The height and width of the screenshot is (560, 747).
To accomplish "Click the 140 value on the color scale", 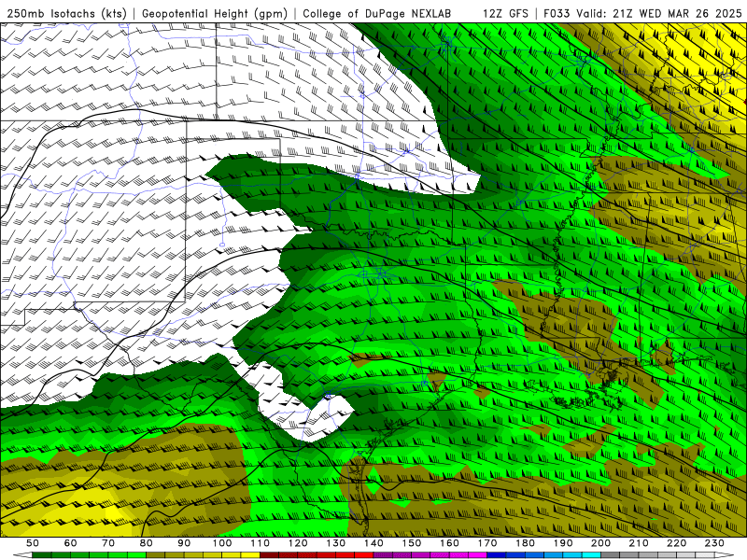I will (x=373, y=543).
